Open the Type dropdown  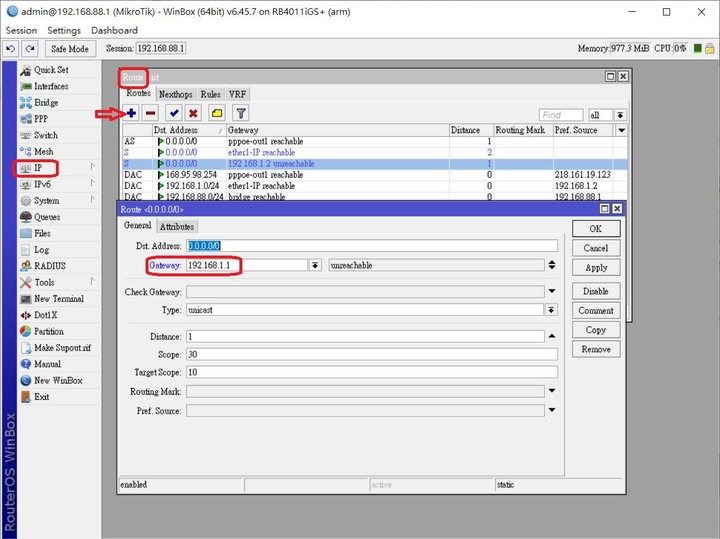tap(551, 310)
